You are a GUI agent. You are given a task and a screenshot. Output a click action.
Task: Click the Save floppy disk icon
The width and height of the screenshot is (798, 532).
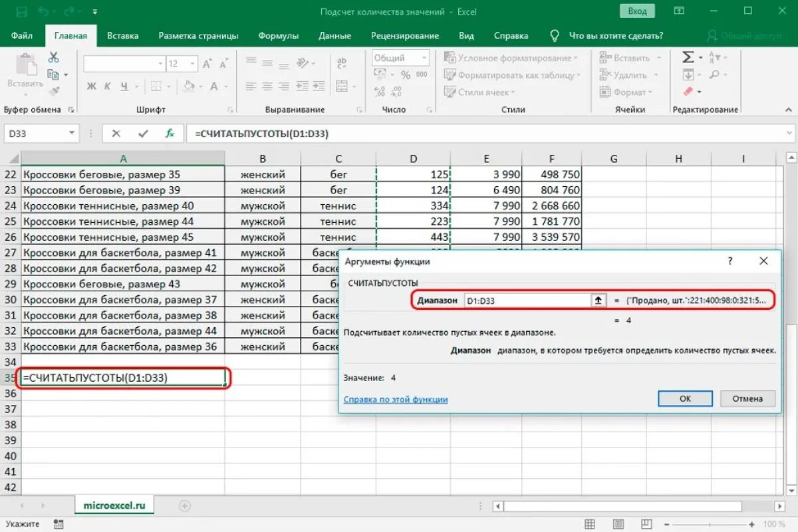tap(22, 11)
